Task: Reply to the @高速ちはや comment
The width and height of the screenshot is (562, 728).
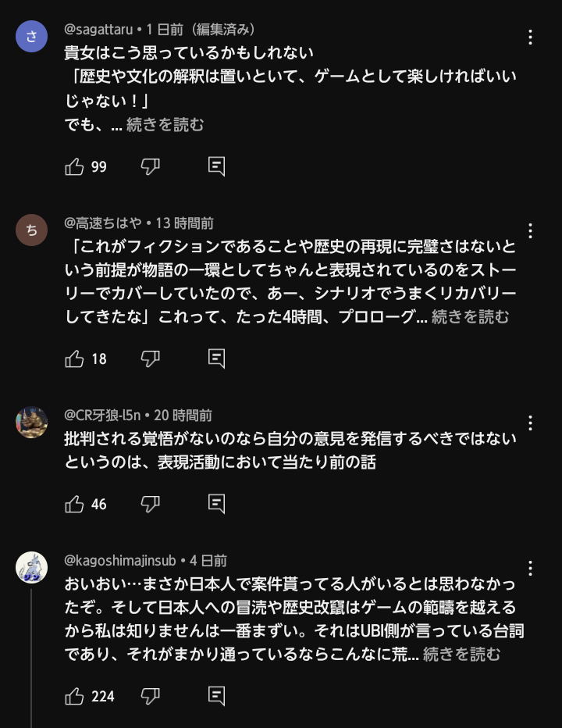Action: [x=217, y=359]
